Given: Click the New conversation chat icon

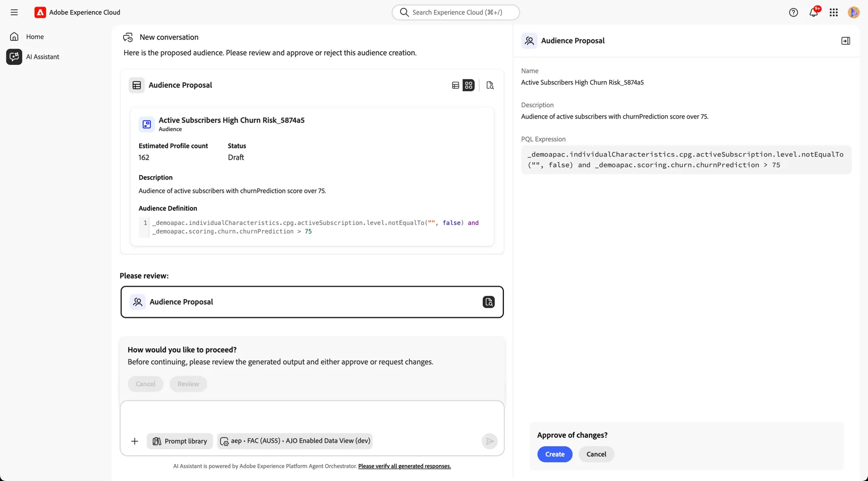Looking at the screenshot, I should pos(128,37).
